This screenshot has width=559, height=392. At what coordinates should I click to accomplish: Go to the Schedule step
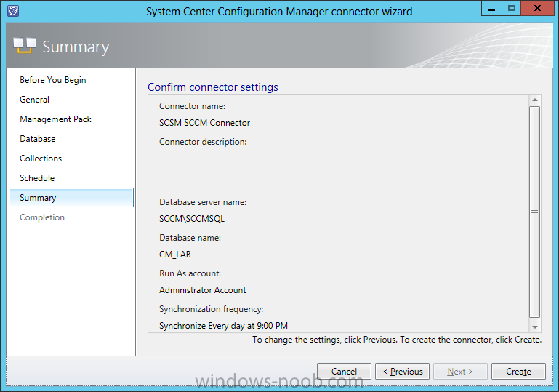[x=37, y=178]
